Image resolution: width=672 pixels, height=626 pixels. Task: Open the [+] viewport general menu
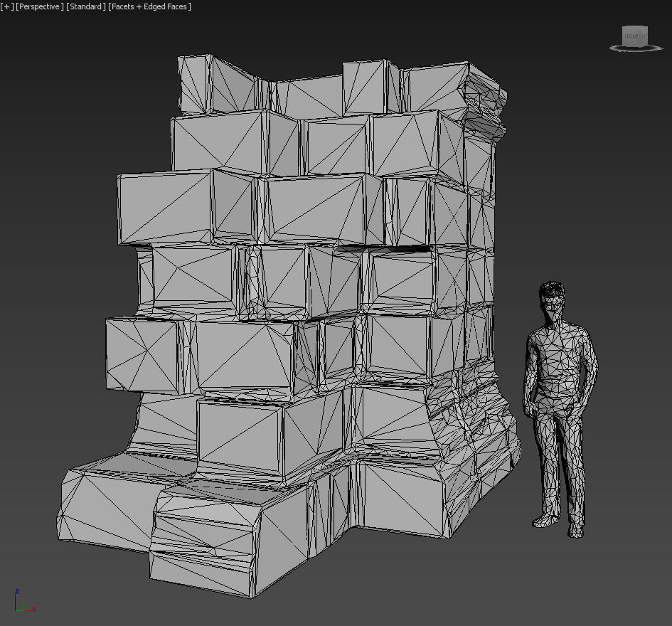pos(7,6)
